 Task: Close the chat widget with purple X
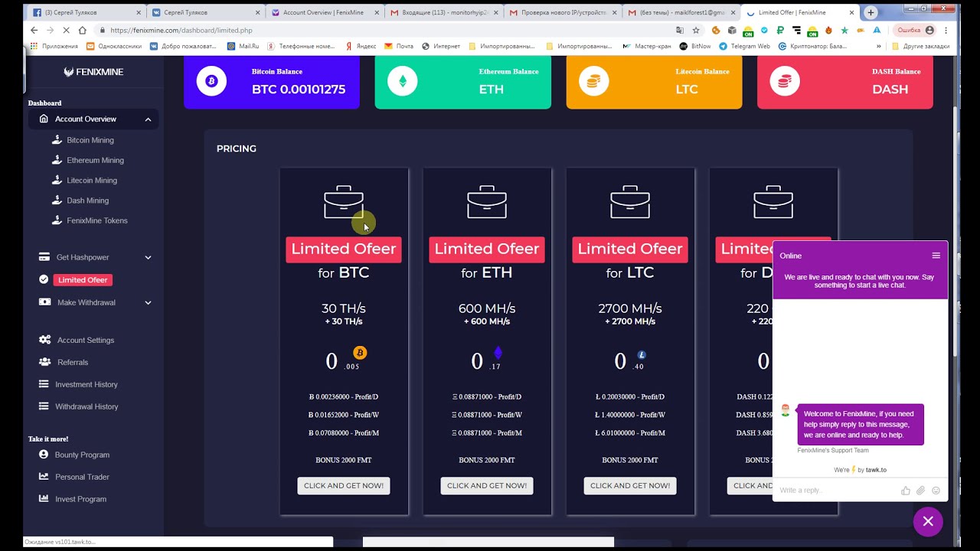928,521
